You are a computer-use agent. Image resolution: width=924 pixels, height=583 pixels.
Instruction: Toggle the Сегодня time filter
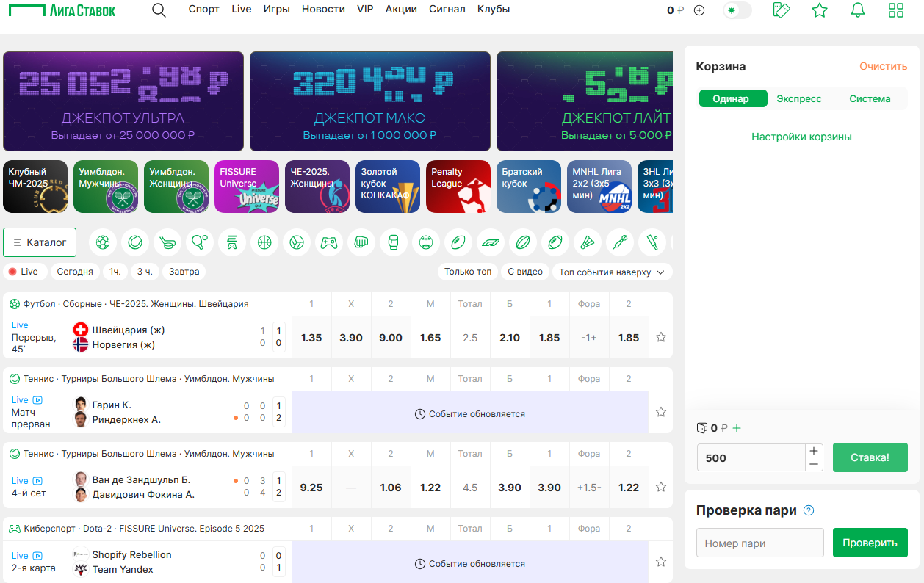(x=75, y=272)
